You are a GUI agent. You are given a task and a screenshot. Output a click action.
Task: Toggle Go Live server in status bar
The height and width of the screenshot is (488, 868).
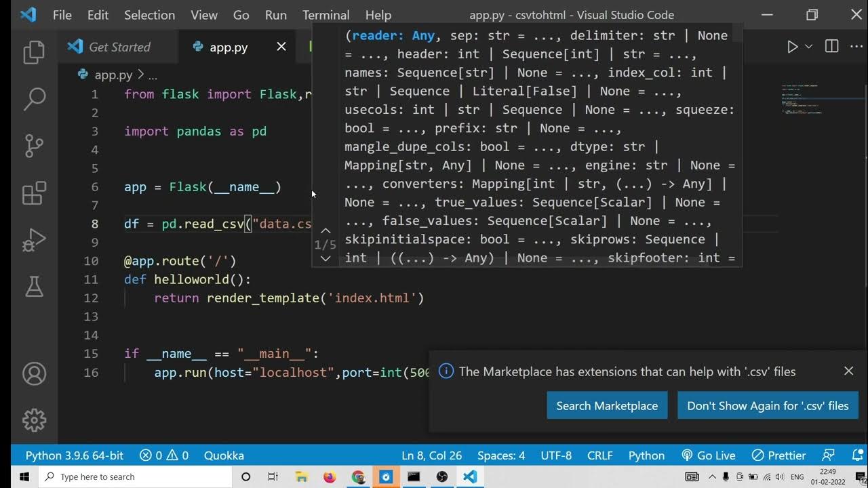click(x=709, y=455)
